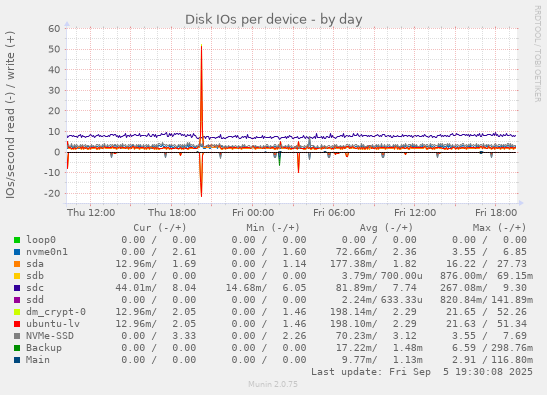Click the y-axis value 60
The height and width of the screenshot is (395, 547).
(x=54, y=28)
